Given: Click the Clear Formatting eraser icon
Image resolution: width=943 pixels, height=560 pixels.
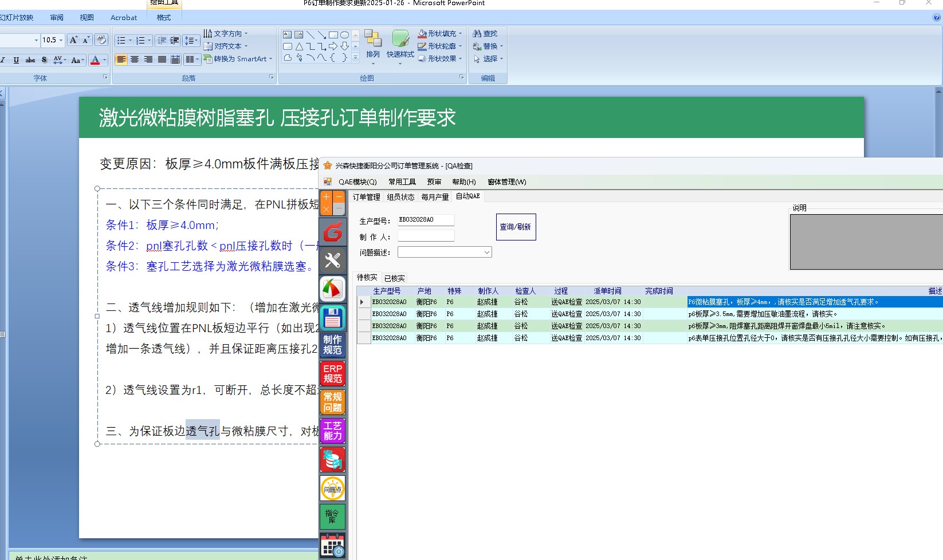Looking at the screenshot, I should pyautogui.click(x=101, y=40).
